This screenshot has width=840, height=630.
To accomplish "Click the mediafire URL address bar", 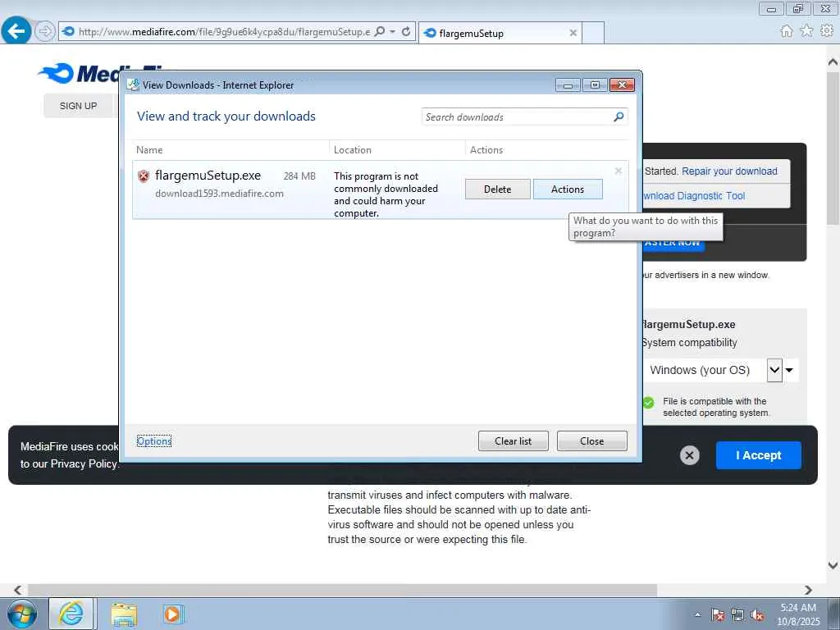I will pyautogui.click(x=224, y=32).
